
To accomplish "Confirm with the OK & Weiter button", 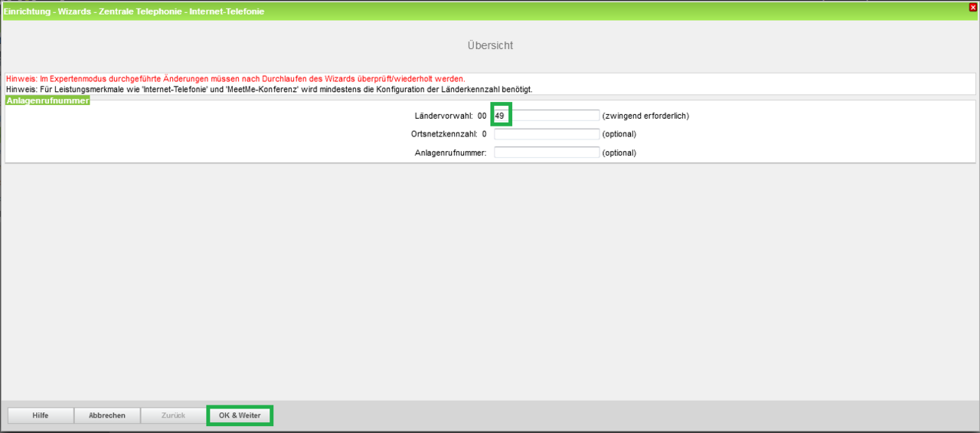I will click(240, 415).
